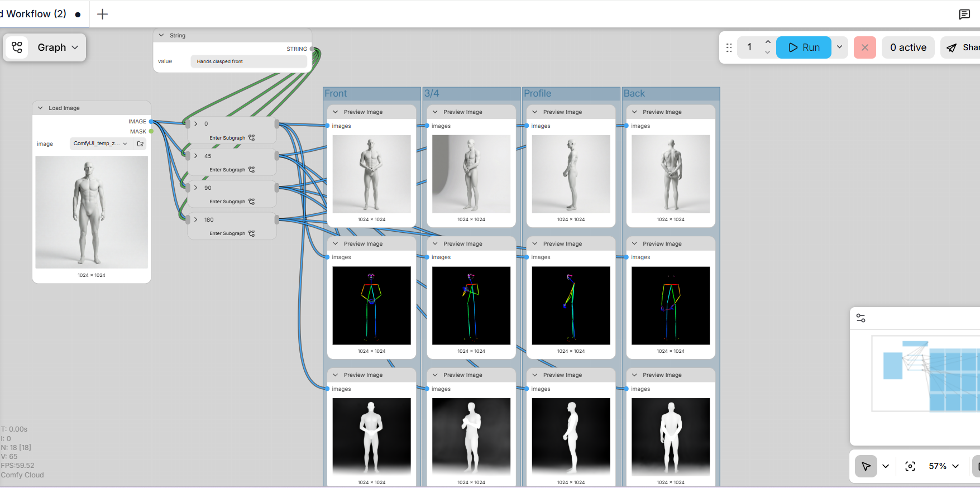Collapse the Back group's depth map Preview Image node

(634, 375)
